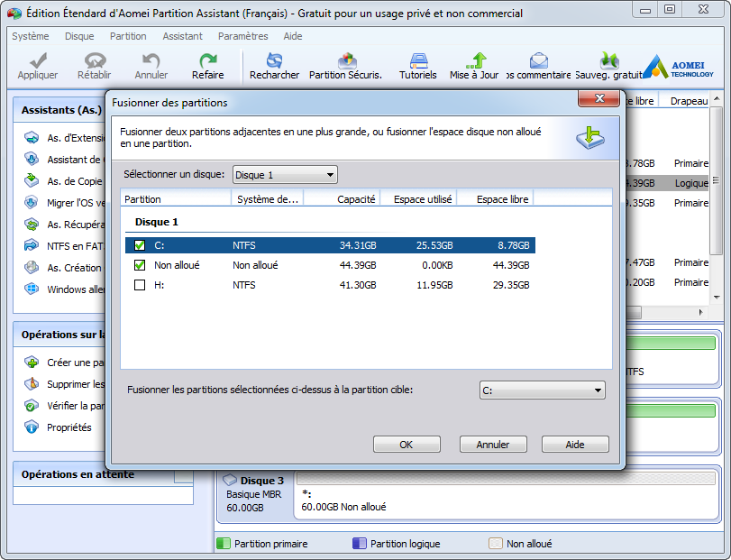Uncheck the Non alloué partition checkbox
The image size is (731, 560).
pyautogui.click(x=140, y=265)
